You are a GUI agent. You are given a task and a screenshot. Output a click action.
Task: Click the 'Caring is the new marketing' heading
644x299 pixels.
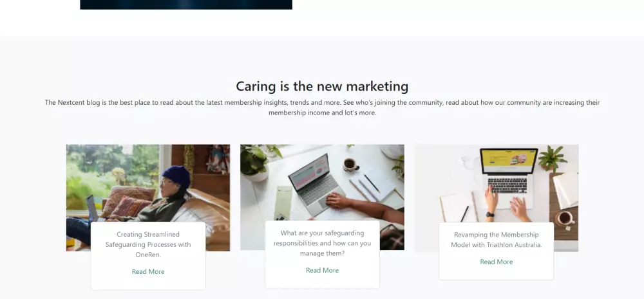tap(322, 86)
